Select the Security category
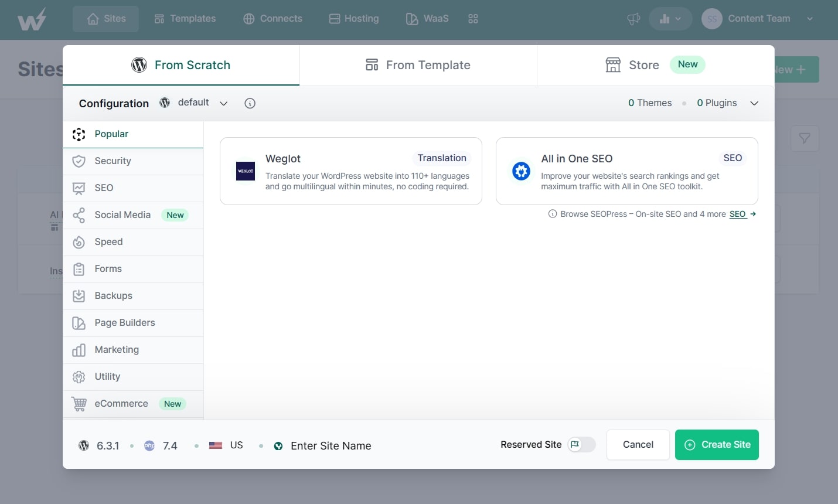Screen dimensions: 838x504 click(133, 161)
